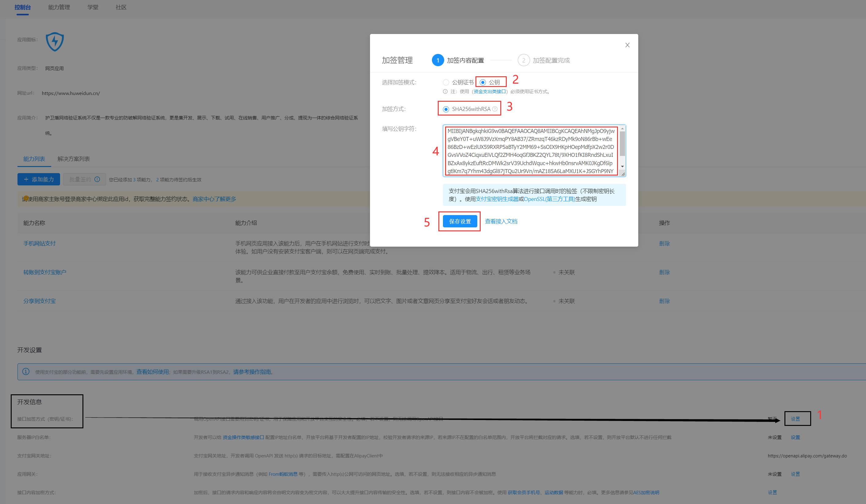866x504 pixels.
Task: Switch to the 能力列表 tab
Action: (x=34, y=159)
